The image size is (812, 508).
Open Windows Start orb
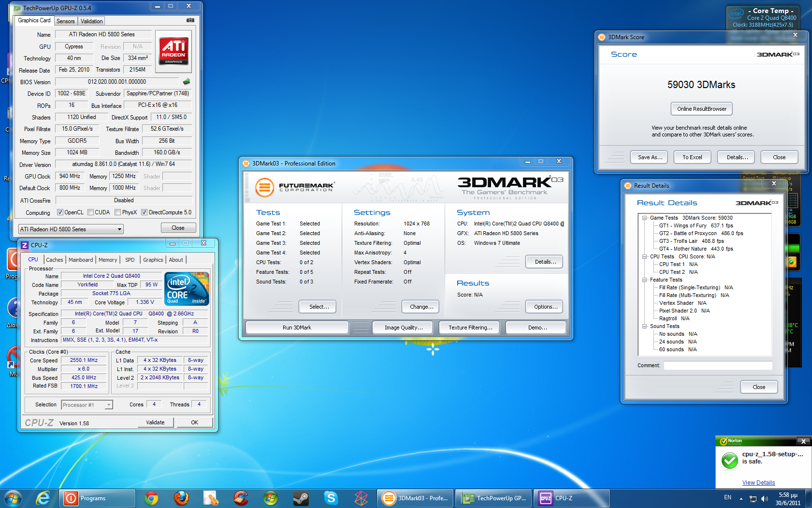point(13,498)
